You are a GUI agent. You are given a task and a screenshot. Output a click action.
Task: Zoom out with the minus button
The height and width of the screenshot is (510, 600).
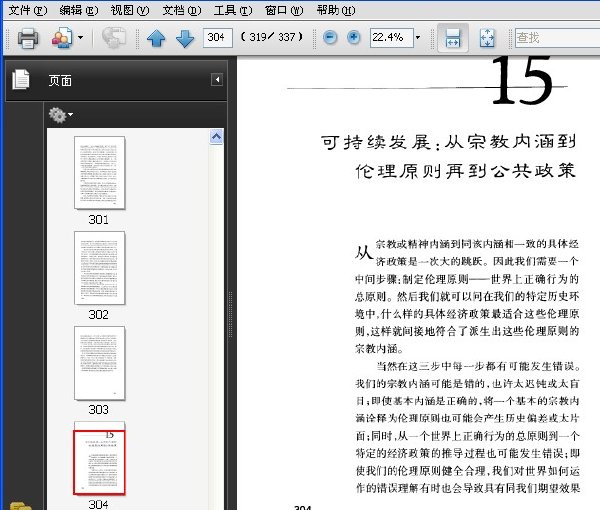(330, 37)
